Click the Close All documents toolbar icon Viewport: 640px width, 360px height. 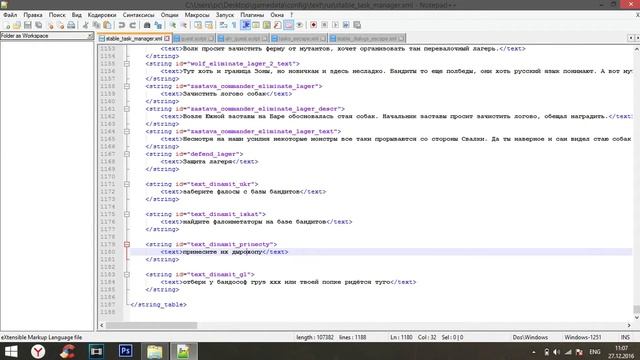tap(60, 25)
